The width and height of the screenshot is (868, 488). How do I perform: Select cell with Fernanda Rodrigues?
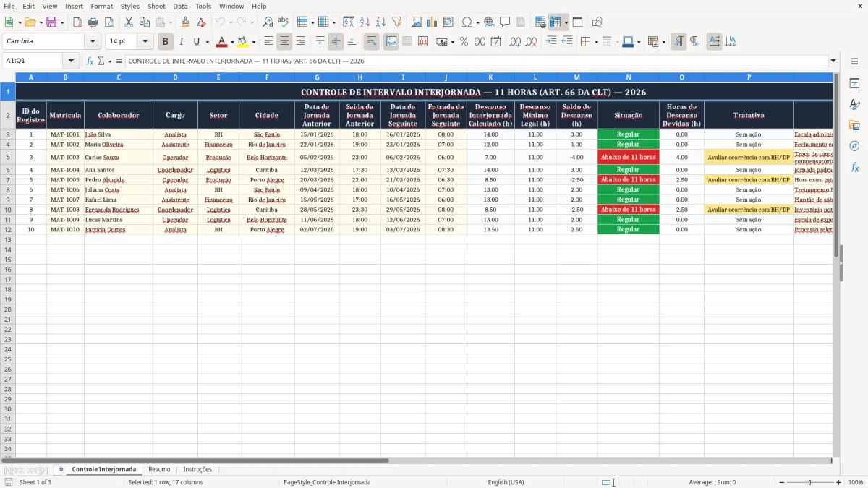(119, 210)
